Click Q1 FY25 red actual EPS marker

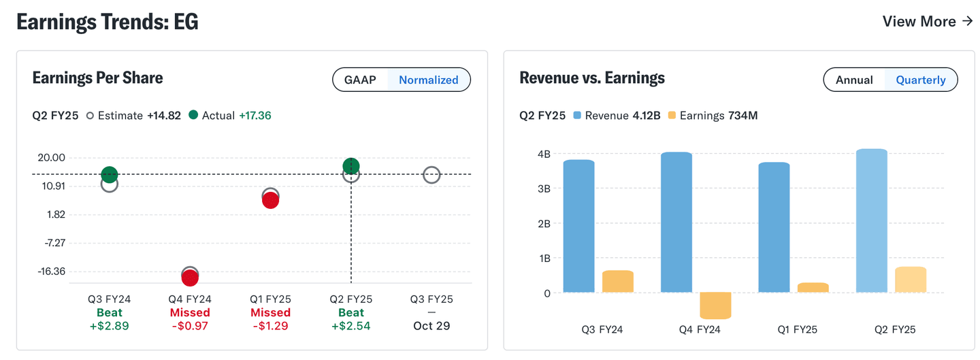(270, 201)
